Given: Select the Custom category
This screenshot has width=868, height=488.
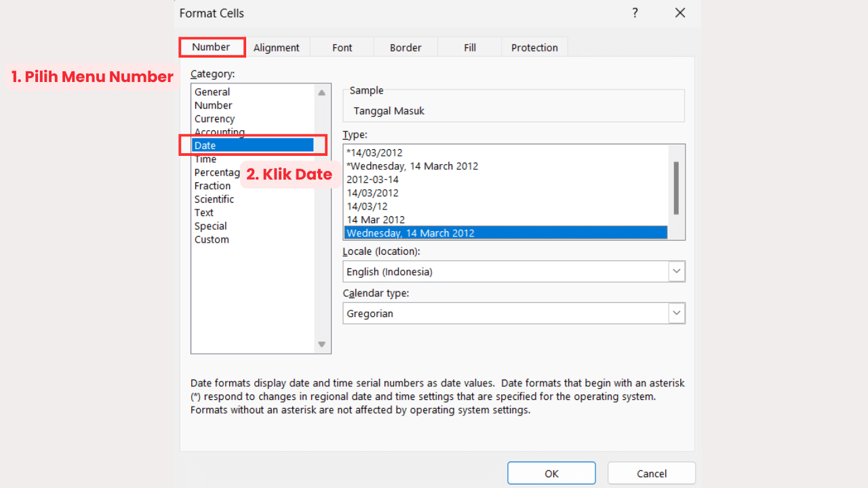Looking at the screenshot, I should [212, 239].
